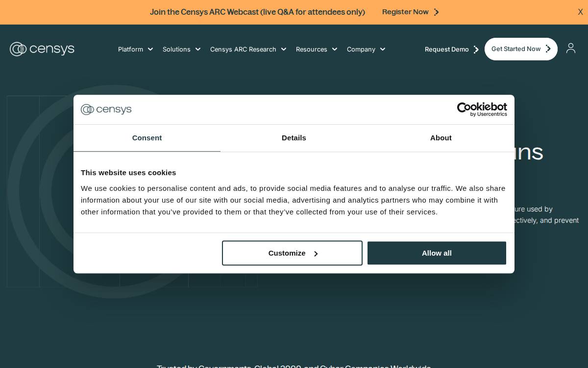Click the Register Now link
The height and width of the screenshot is (368, 588).
pyautogui.click(x=405, y=12)
